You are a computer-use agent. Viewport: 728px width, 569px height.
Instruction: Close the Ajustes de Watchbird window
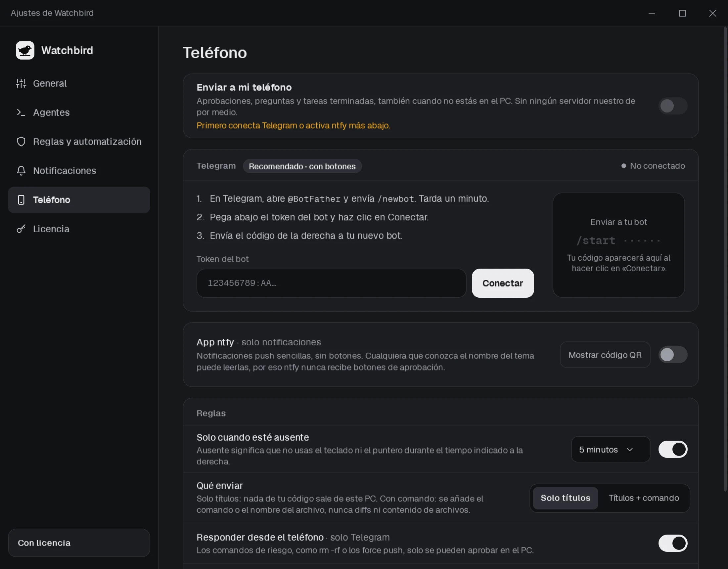click(713, 13)
